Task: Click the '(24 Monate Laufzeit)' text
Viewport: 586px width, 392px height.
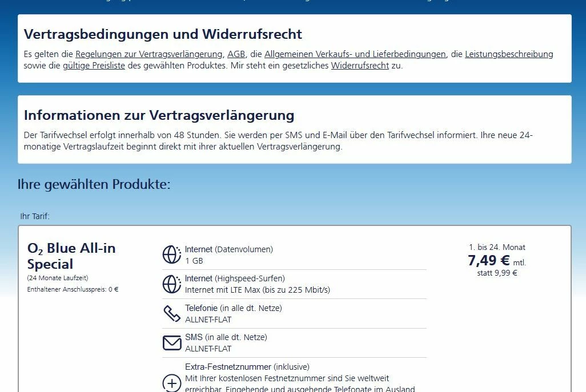Action: (58, 278)
